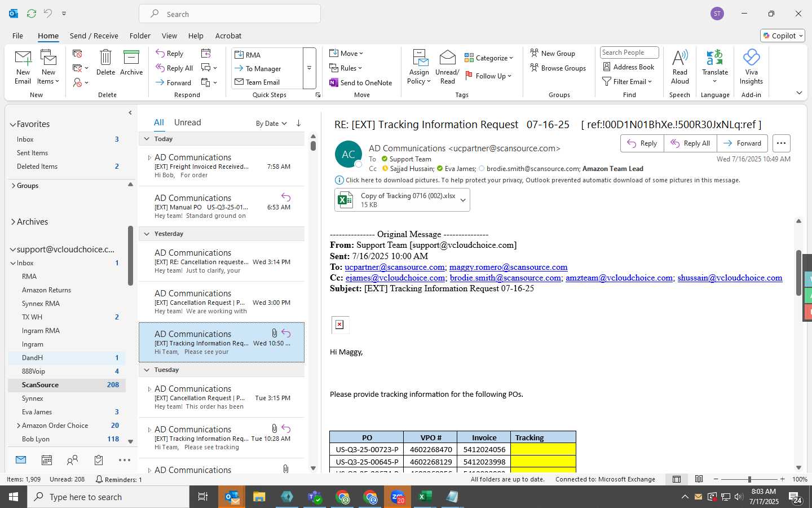The height and width of the screenshot is (508, 812).
Task: Switch to Tasks view icon
Action: coord(99,460)
